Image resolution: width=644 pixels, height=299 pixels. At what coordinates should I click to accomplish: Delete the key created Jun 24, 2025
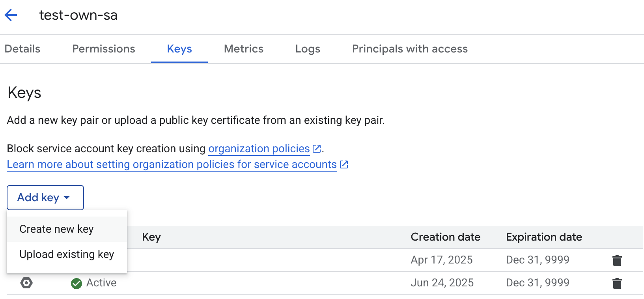(x=617, y=283)
